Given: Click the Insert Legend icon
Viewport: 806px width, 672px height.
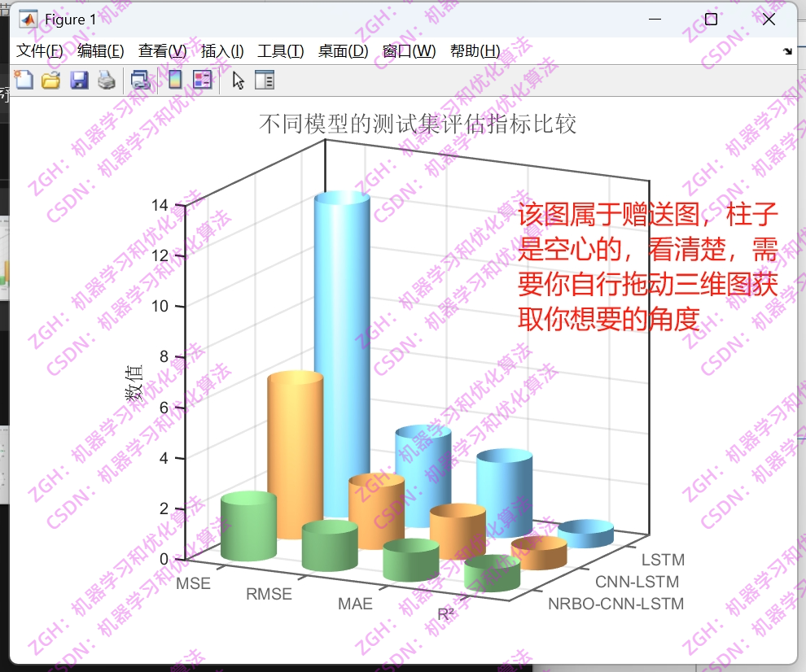Looking at the screenshot, I should tap(203, 80).
